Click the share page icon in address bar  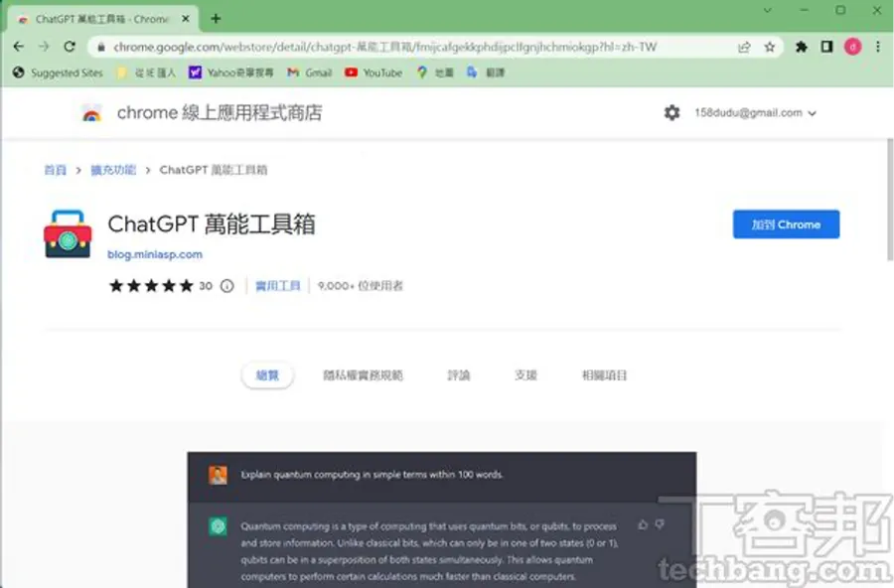pyautogui.click(x=744, y=48)
